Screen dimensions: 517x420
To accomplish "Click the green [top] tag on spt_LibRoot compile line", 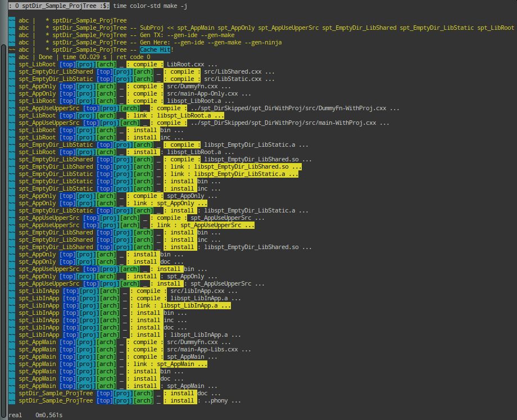I will [x=66, y=64].
